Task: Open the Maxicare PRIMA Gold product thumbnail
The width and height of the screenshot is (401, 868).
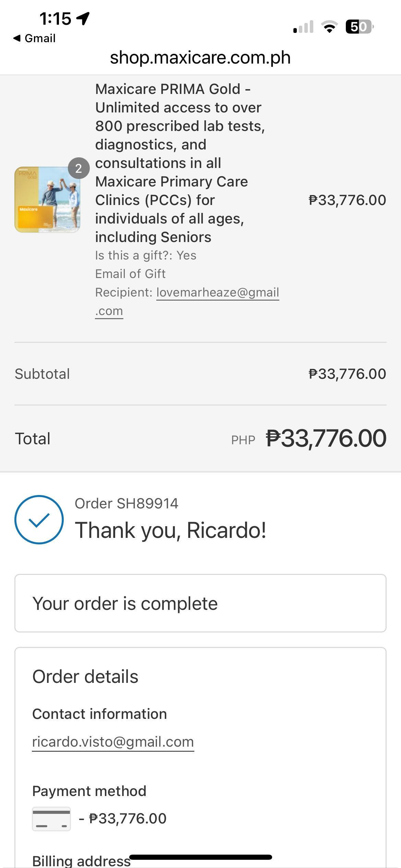Action: (47, 200)
